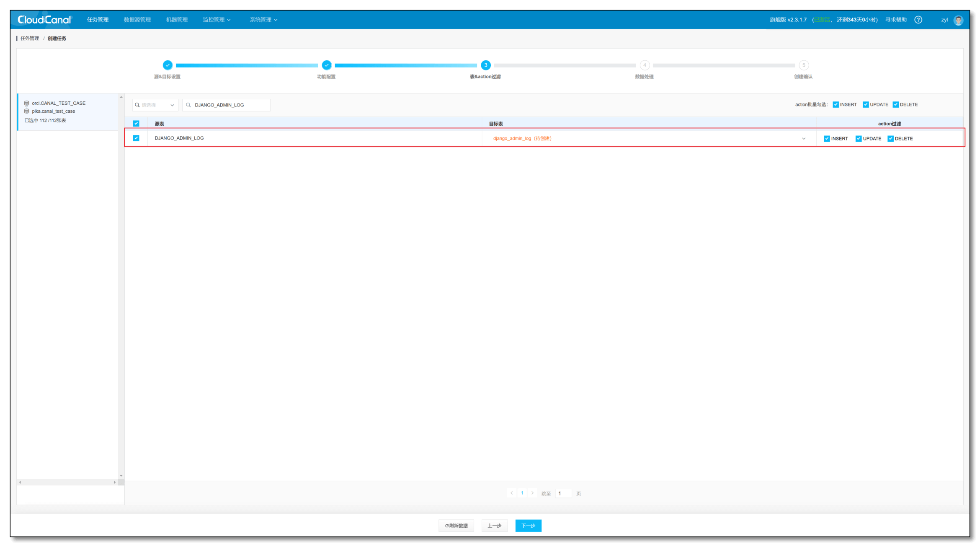Open the help question mark icon
980x547 pixels.
coord(918,20)
